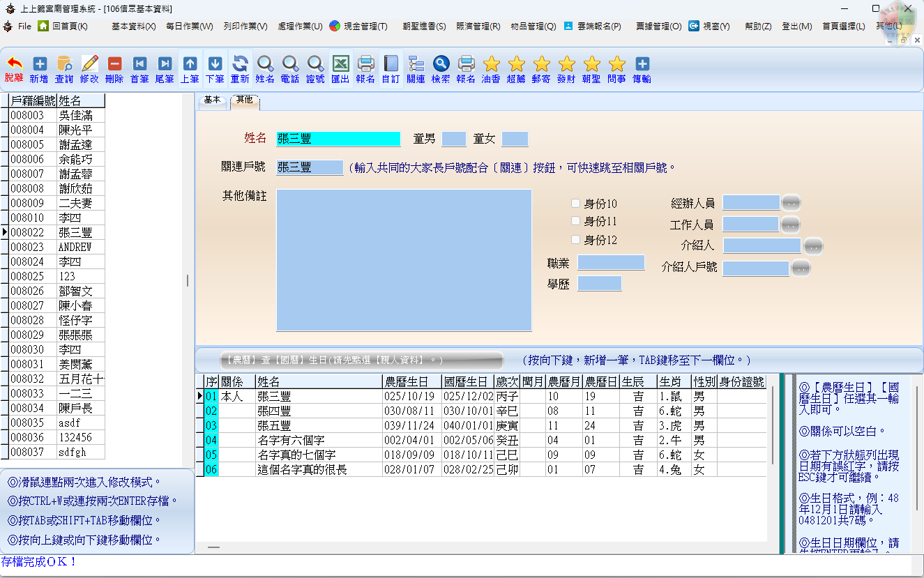Toggle the 身份12 checkbox

tap(575, 239)
